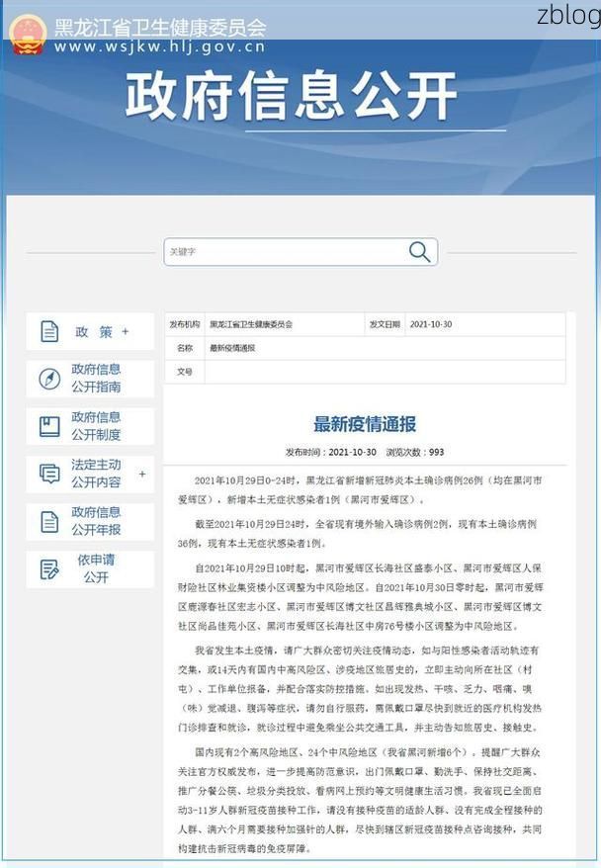Click the chat list icon for 法定主动公开内容
This screenshot has height=868, width=601.
pyautogui.click(x=49, y=475)
